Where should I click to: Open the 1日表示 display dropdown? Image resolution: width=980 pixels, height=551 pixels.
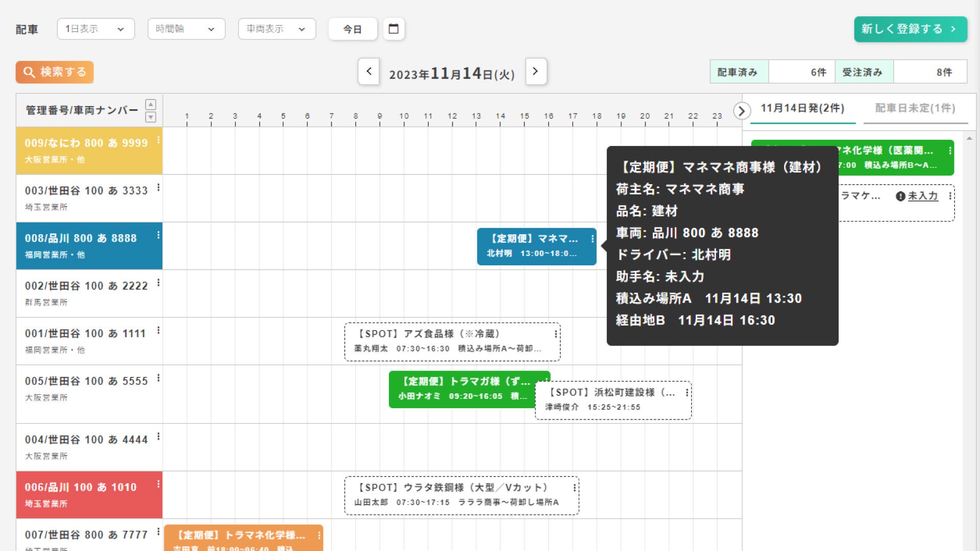(x=95, y=29)
